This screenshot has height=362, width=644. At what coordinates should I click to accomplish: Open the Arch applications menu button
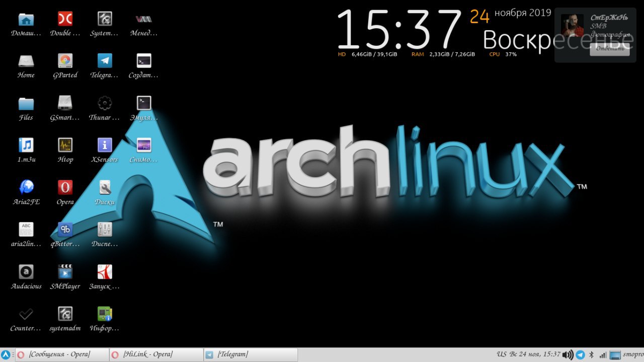6,354
